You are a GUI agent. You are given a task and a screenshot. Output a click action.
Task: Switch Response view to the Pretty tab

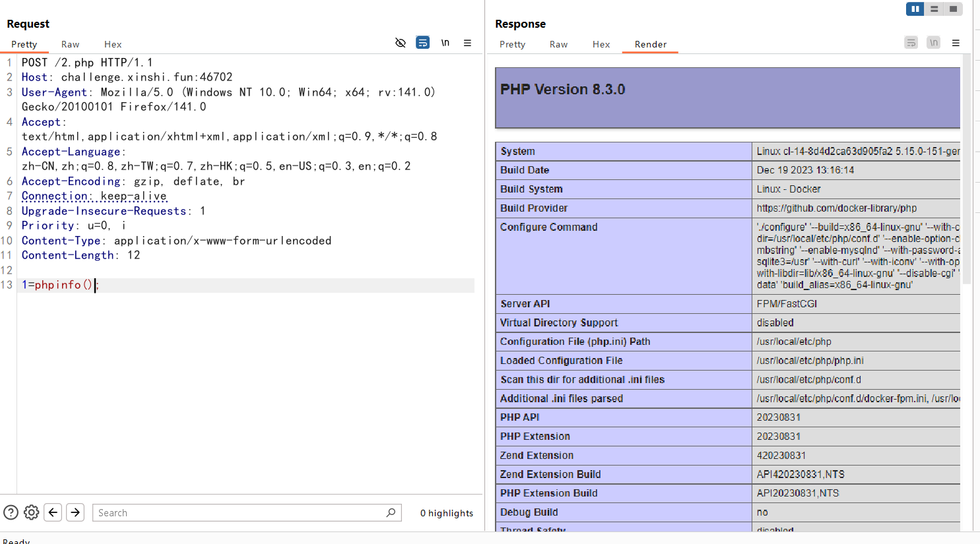(512, 44)
